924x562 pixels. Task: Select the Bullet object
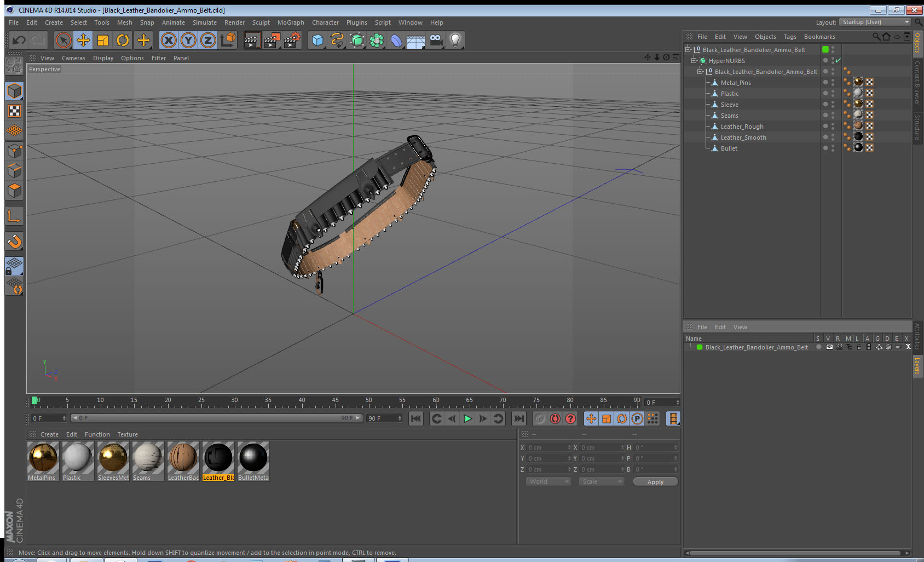tap(729, 148)
